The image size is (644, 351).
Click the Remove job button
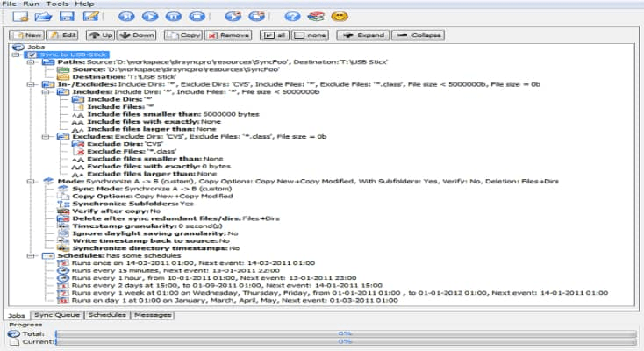(228, 35)
